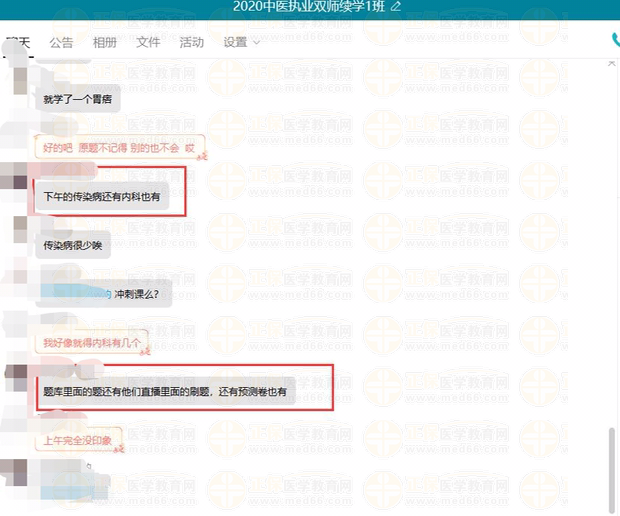Click the message bubble 传染病很少唉
The height and width of the screenshot is (516, 620).
pos(72,245)
